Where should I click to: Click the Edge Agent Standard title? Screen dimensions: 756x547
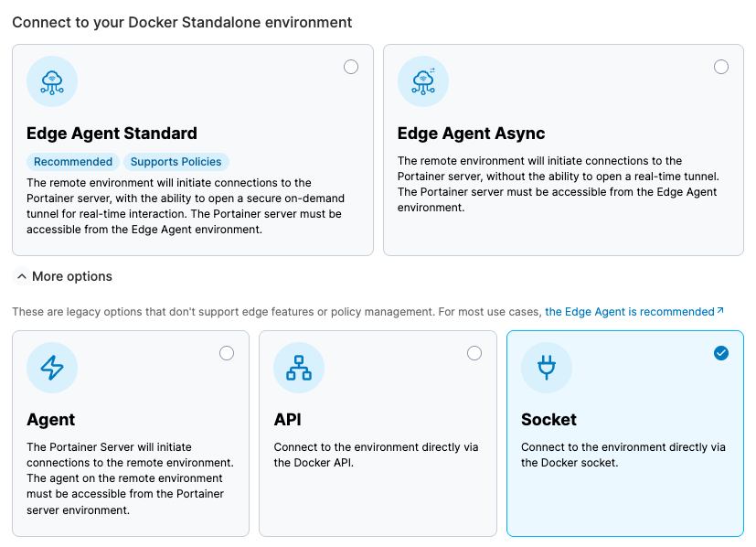tap(112, 134)
